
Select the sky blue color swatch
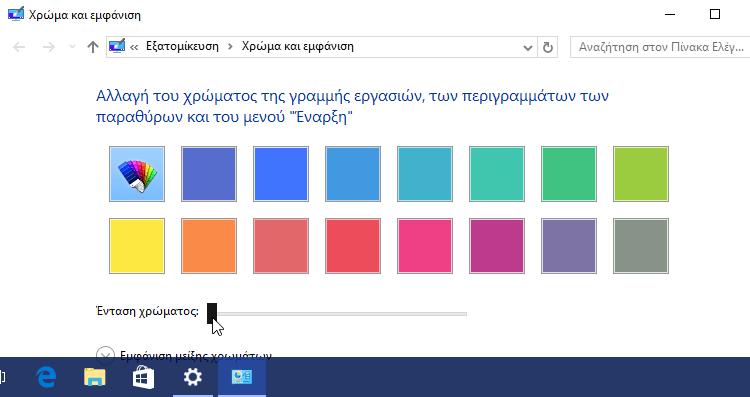tap(353, 174)
